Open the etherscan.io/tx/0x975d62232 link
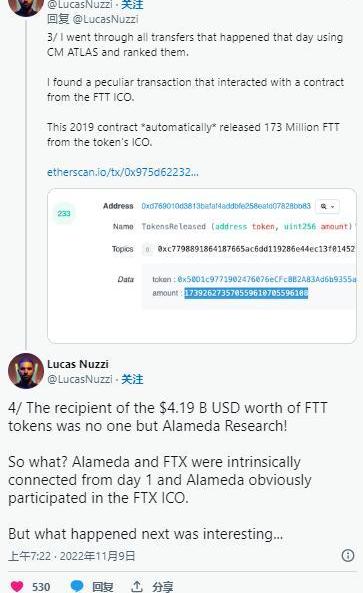Screen dimensions: 363x593 pos(123,172)
